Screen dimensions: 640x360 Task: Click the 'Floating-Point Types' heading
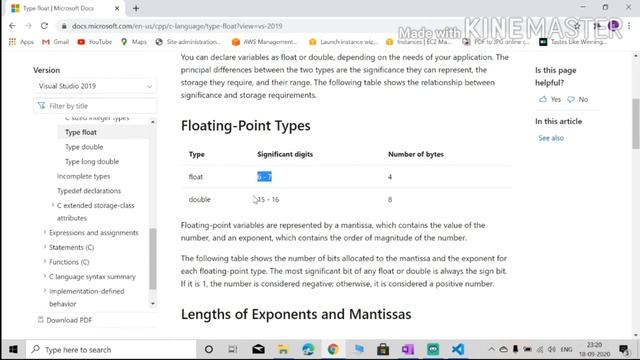coord(246,126)
